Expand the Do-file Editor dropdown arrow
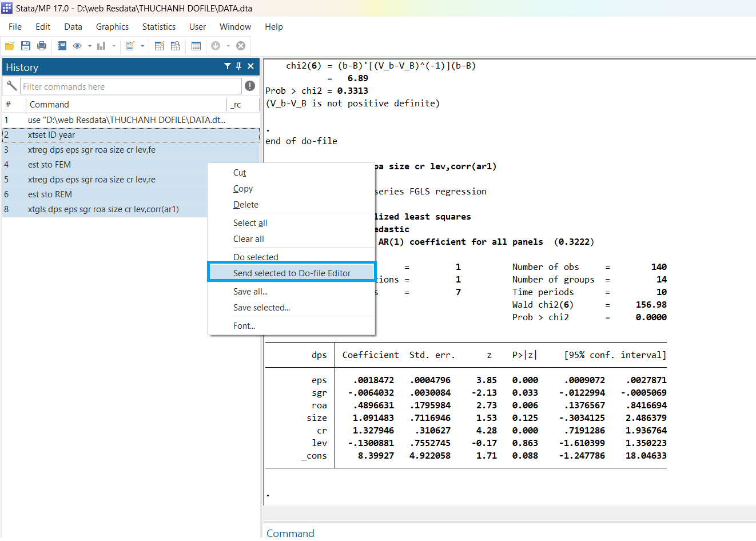This screenshot has height=541, width=756. (142, 46)
